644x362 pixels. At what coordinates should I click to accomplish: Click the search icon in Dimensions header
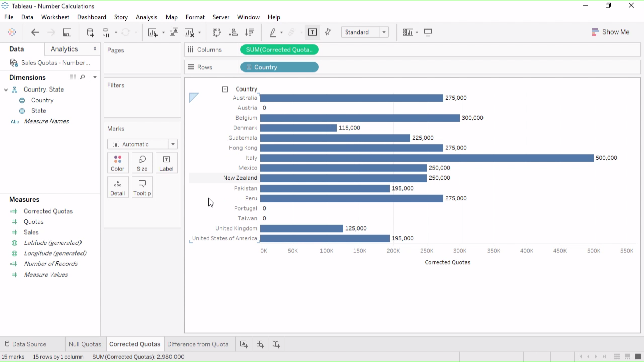tap(83, 77)
